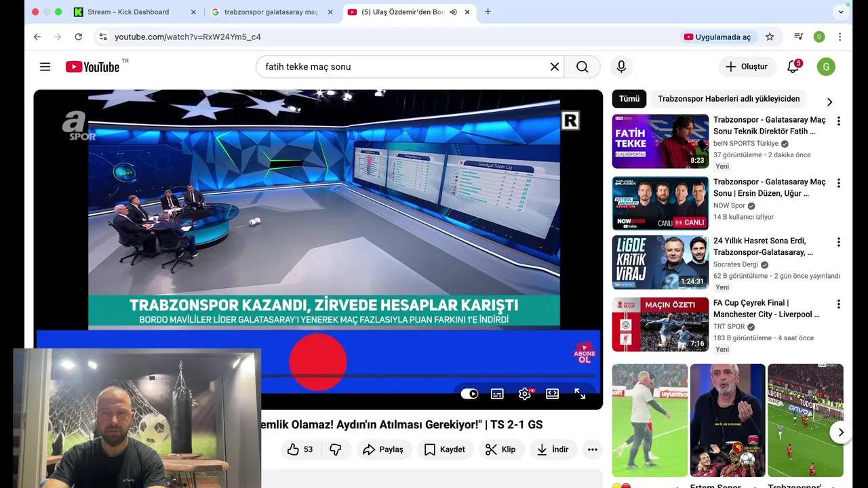868x488 pixels.
Task: Go to YouTube home via logo
Action: coord(94,66)
